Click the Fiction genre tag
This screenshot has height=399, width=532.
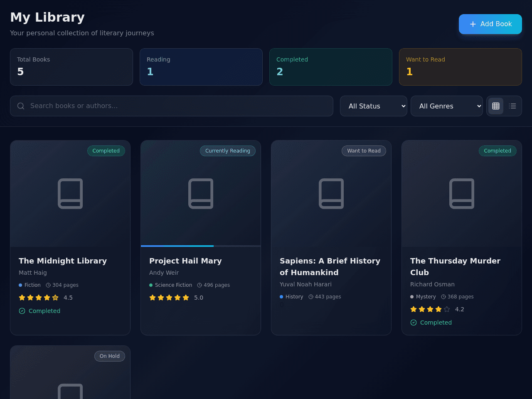click(x=30, y=285)
